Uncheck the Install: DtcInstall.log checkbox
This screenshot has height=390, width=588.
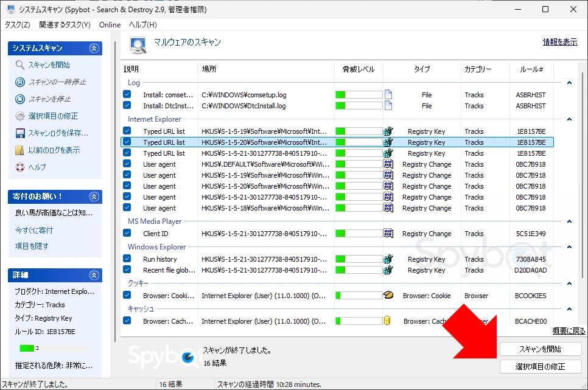pyautogui.click(x=127, y=105)
